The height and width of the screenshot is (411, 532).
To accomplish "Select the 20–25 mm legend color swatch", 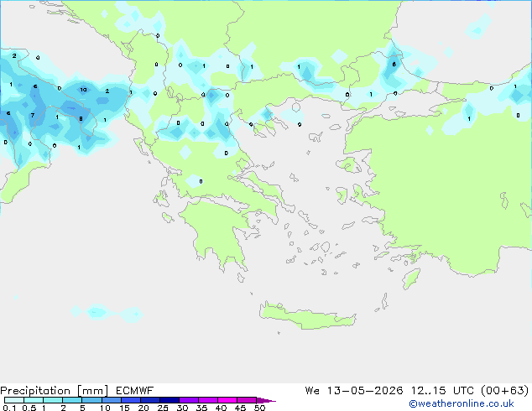I will pos(149,400).
